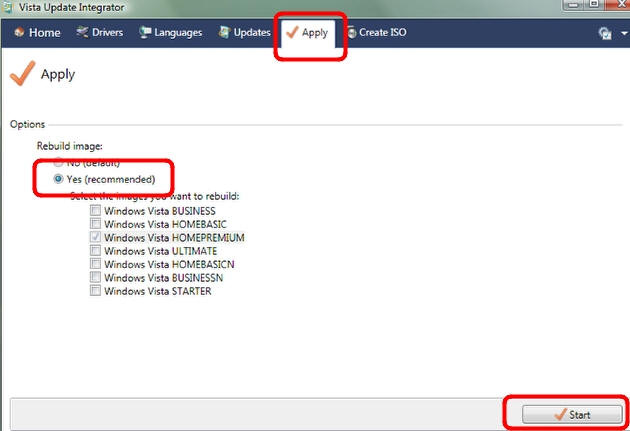Check the Windows Vista BUSINESS box
This screenshot has width=630, height=431.
point(95,212)
